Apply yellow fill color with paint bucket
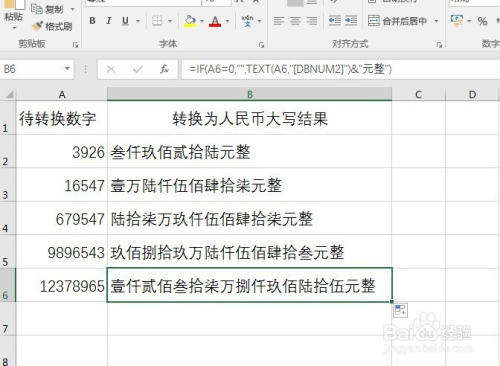This screenshot has width=500, height=366. [x=190, y=21]
